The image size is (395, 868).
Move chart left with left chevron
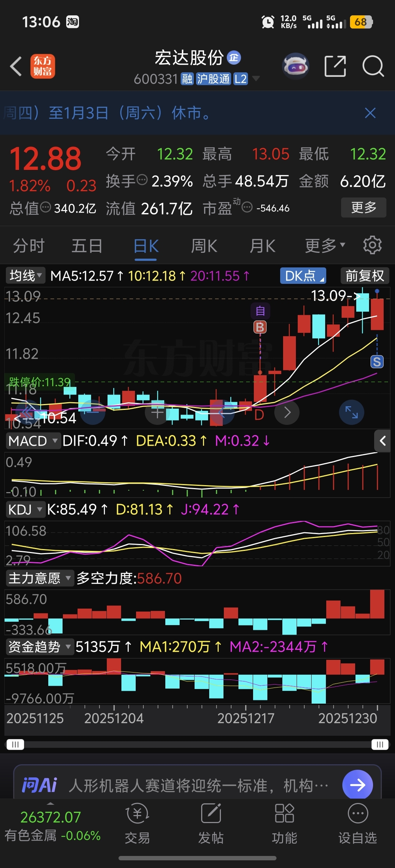tap(222, 412)
